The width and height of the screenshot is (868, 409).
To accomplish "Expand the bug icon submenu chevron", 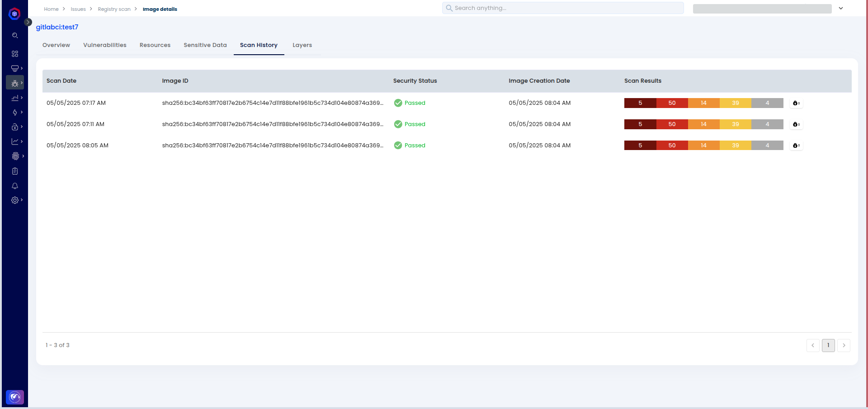I will click(22, 83).
